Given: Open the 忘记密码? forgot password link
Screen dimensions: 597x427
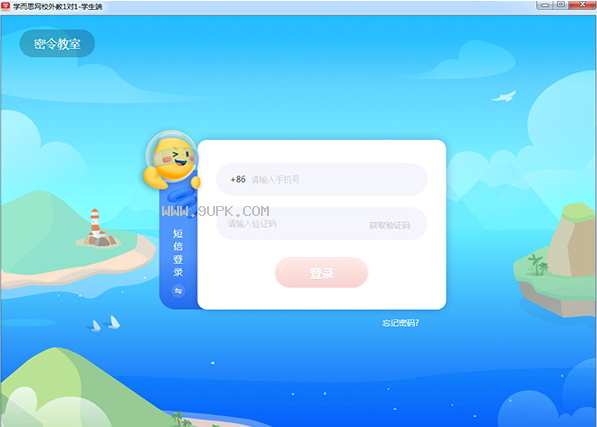Looking at the screenshot, I should [x=400, y=323].
